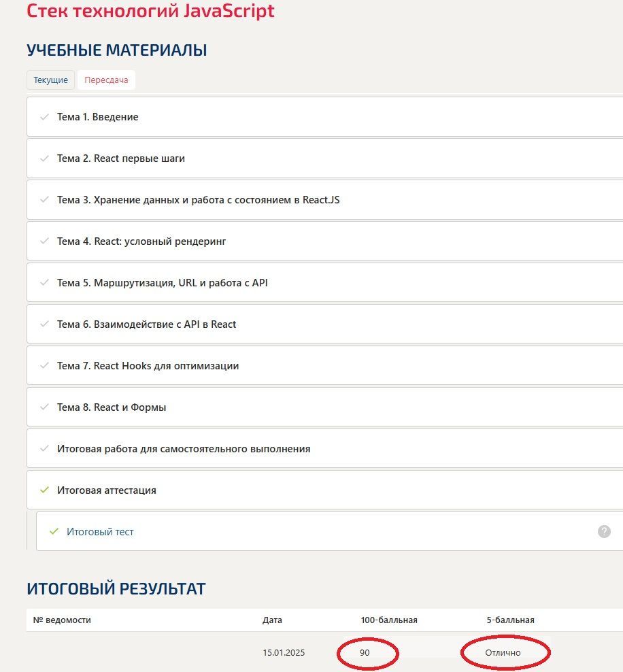Click the 5-балльная column header
Image resolution: width=623 pixels, height=672 pixels.
coord(510,620)
